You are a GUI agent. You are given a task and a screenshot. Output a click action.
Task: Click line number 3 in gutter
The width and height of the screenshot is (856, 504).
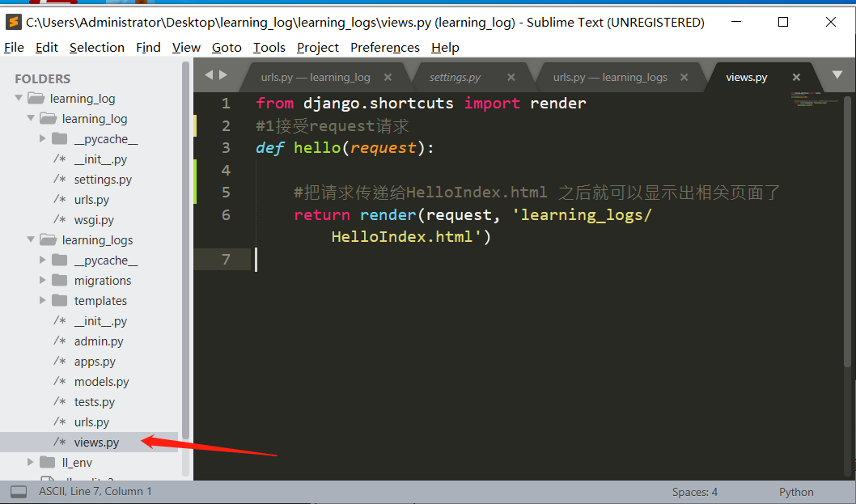coord(226,148)
